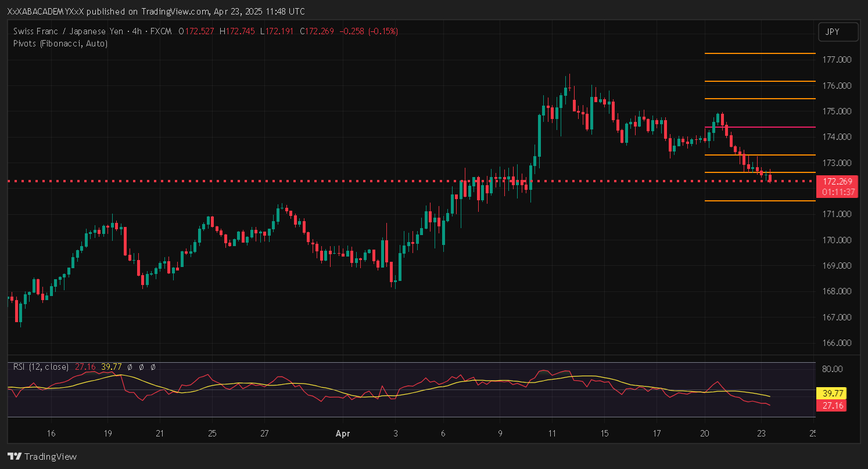Click the 23 date on the time axis
This screenshot has width=868, height=469.
point(762,434)
